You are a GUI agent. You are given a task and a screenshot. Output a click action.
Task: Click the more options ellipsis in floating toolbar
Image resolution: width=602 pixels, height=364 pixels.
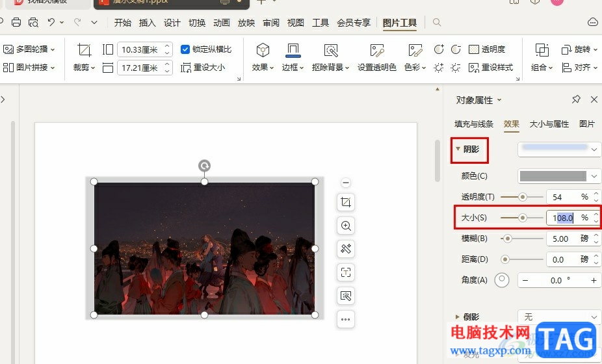click(x=346, y=319)
